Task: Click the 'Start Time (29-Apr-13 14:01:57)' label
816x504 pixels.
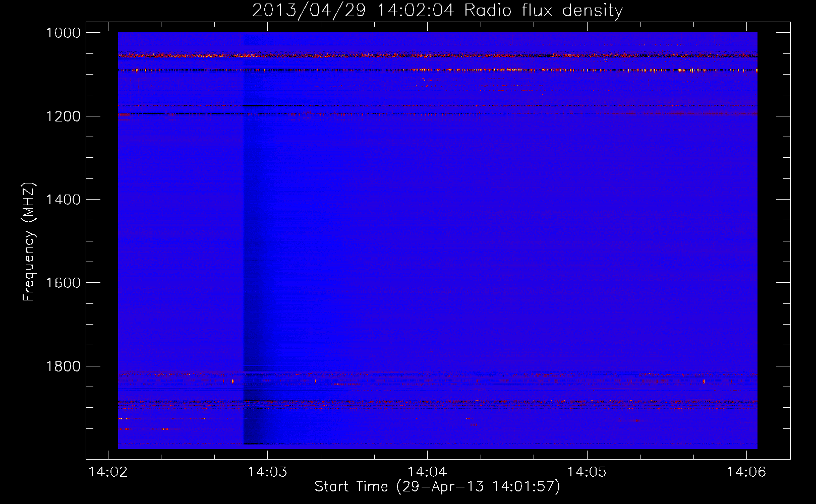Action: click(437, 487)
